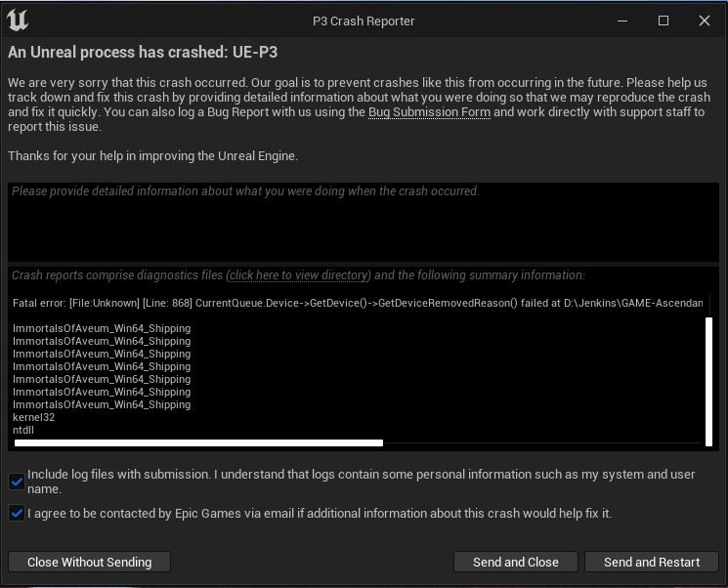Open the Bug Submission Form link
The image size is (728, 588).
pyautogui.click(x=429, y=112)
